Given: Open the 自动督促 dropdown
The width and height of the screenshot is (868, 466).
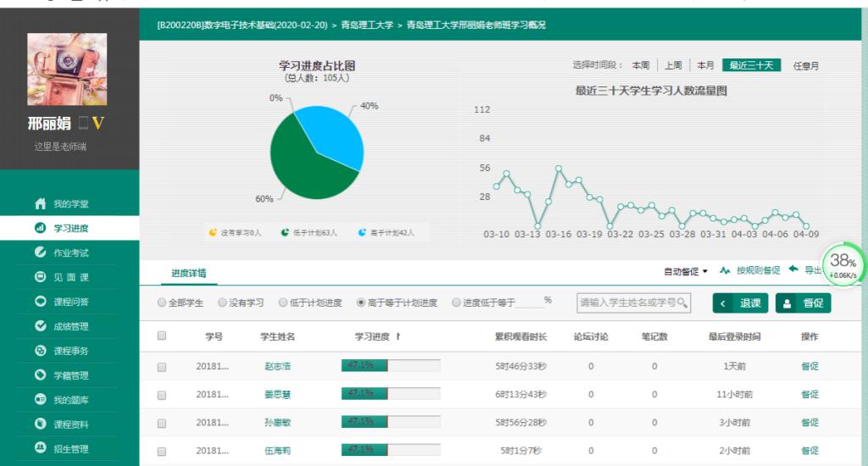Looking at the screenshot, I should (x=686, y=271).
